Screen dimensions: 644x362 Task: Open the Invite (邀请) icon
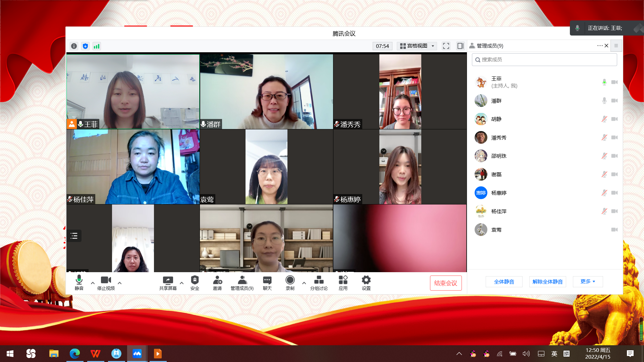click(x=217, y=283)
